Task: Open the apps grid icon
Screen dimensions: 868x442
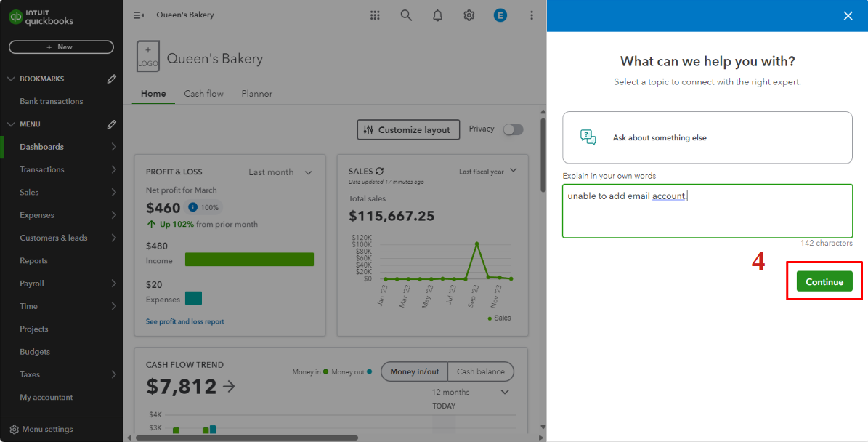Action: 375,15
